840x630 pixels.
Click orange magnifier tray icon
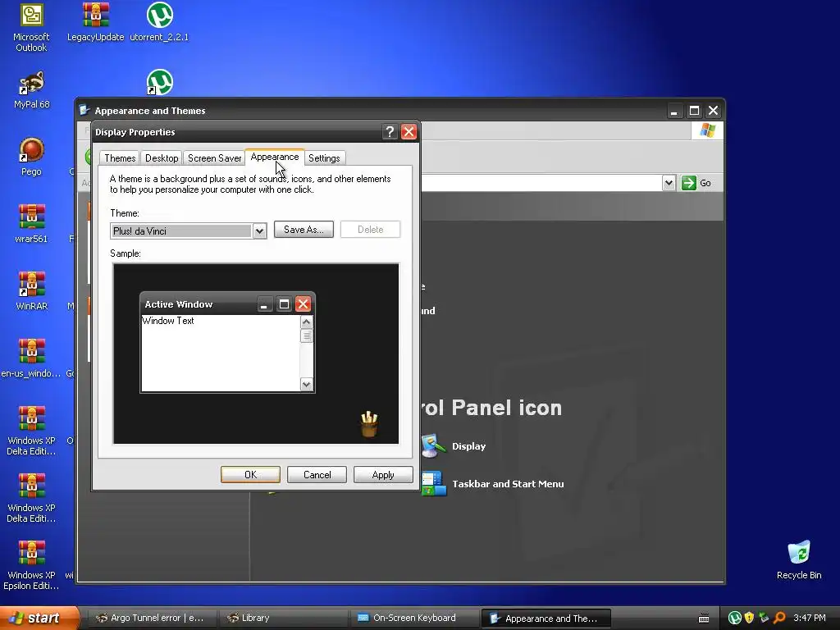click(779, 618)
